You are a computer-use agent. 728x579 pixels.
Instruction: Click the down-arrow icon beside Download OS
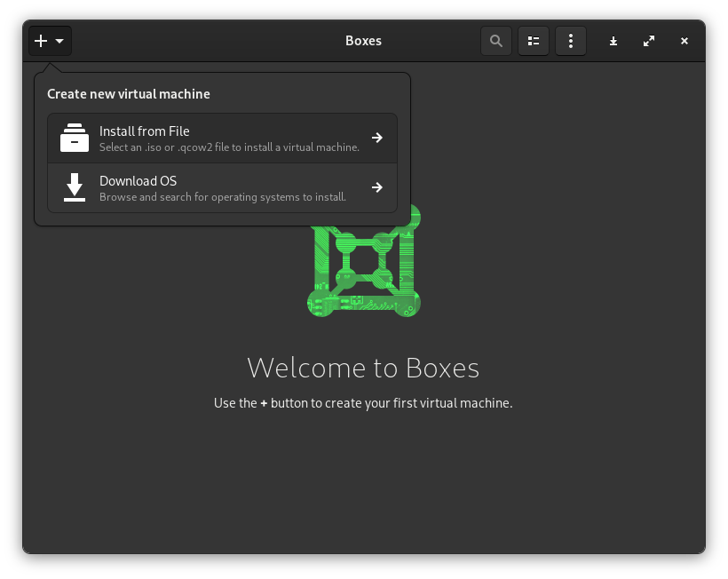(x=75, y=187)
